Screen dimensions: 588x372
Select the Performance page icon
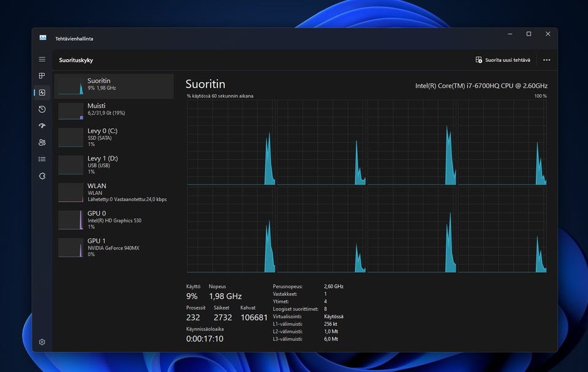pos(42,93)
